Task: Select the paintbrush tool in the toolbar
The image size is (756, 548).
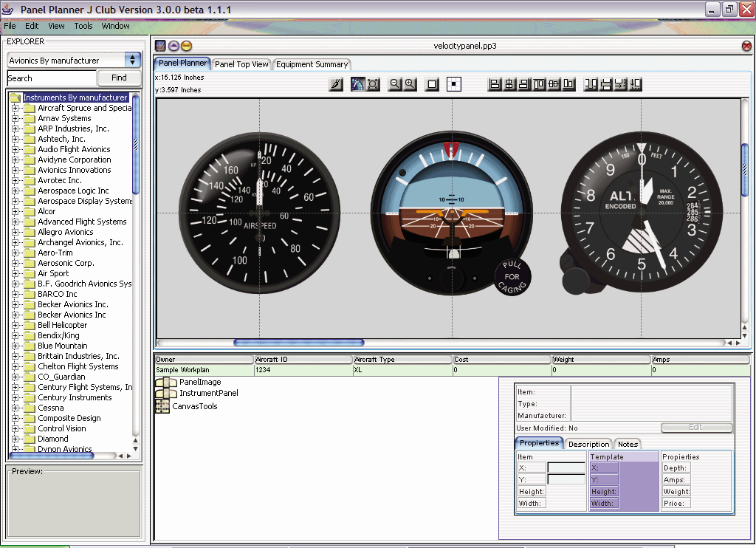Action: [x=336, y=84]
